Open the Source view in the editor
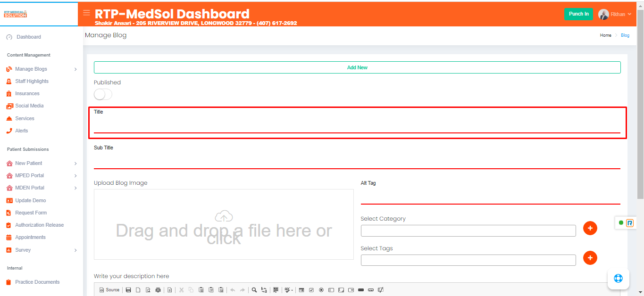The image size is (644, 296). pos(109,290)
